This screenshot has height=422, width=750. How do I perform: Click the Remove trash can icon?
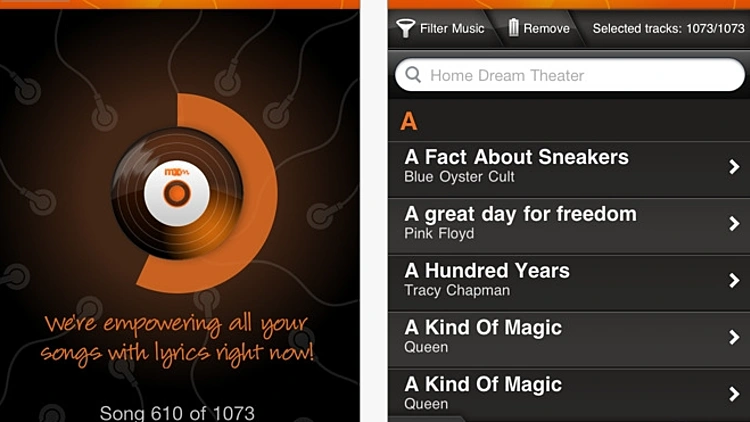pyautogui.click(x=513, y=28)
